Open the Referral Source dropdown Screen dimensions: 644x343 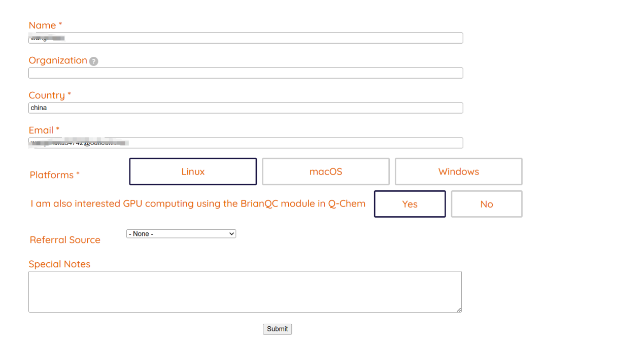pyautogui.click(x=181, y=234)
